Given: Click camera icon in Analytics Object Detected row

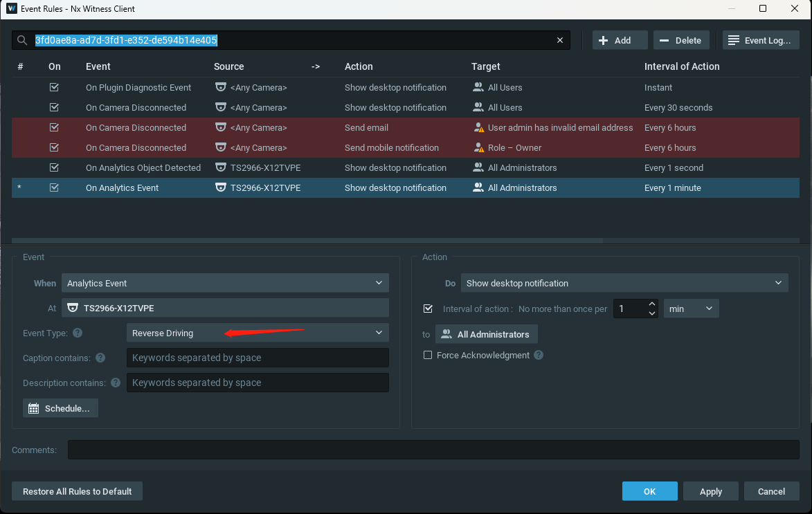Looking at the screenshot, I should (x=221, y=167).
